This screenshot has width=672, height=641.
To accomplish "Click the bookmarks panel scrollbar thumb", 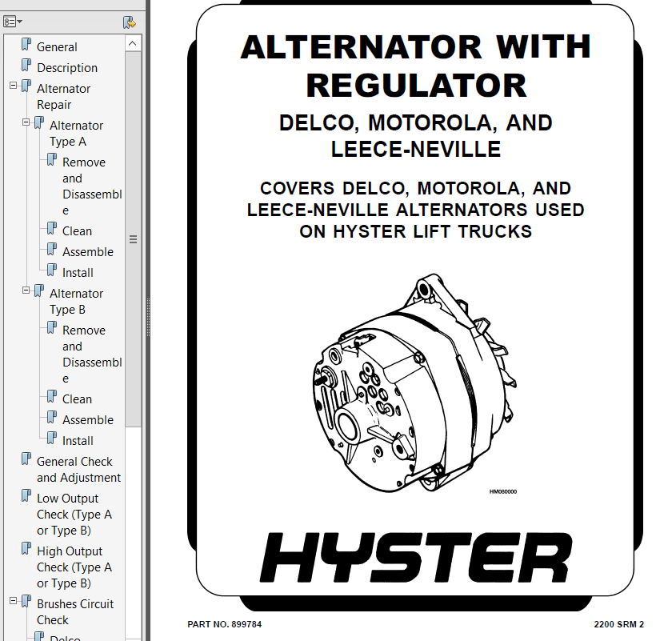I will point(134,239).
